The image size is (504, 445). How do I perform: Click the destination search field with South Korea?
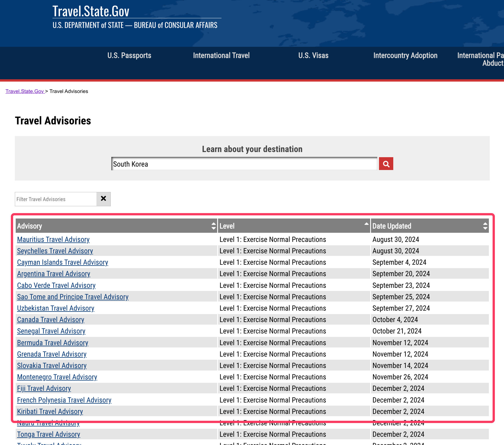tap(244, 164)
